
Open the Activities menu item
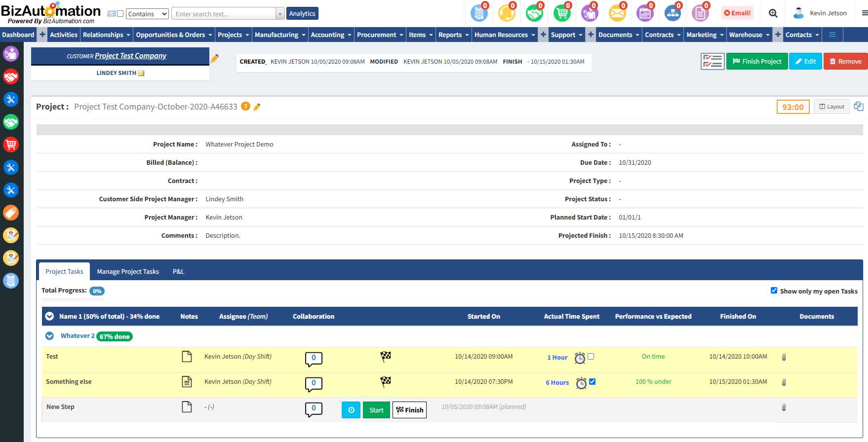[x=64, y=35]
